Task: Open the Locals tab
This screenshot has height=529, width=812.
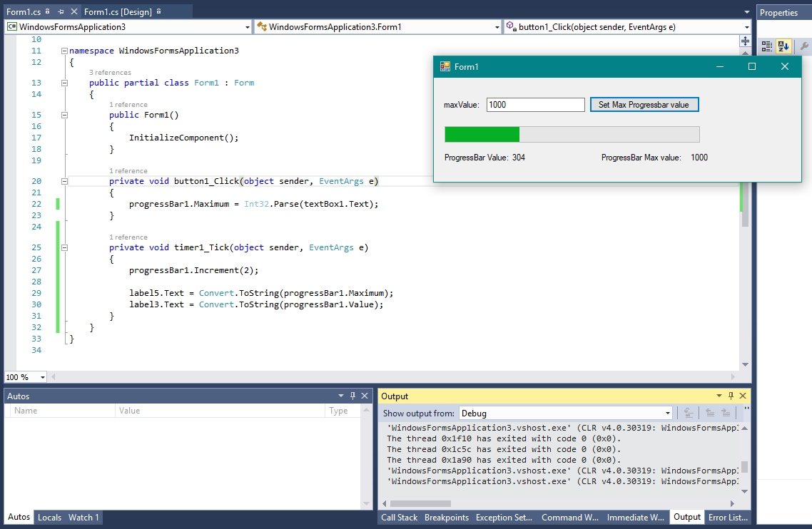Action: pos(49,518)
